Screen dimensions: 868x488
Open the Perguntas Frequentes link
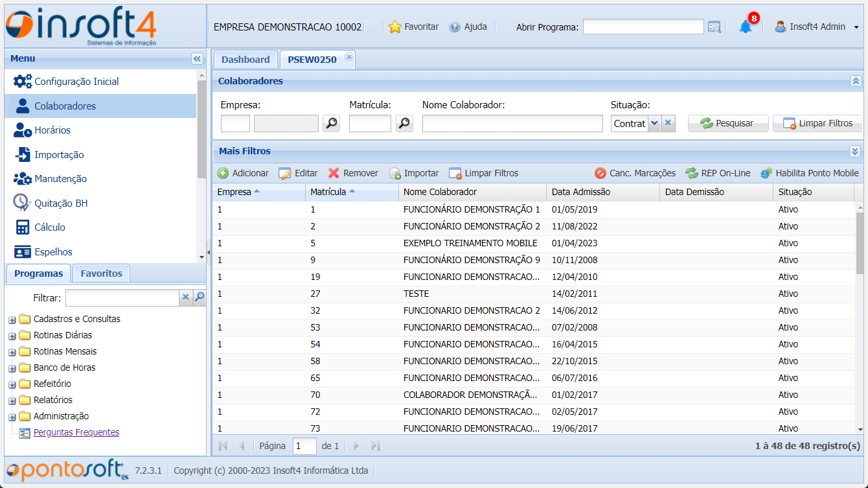pyautogui.click(x=76, y=432)
